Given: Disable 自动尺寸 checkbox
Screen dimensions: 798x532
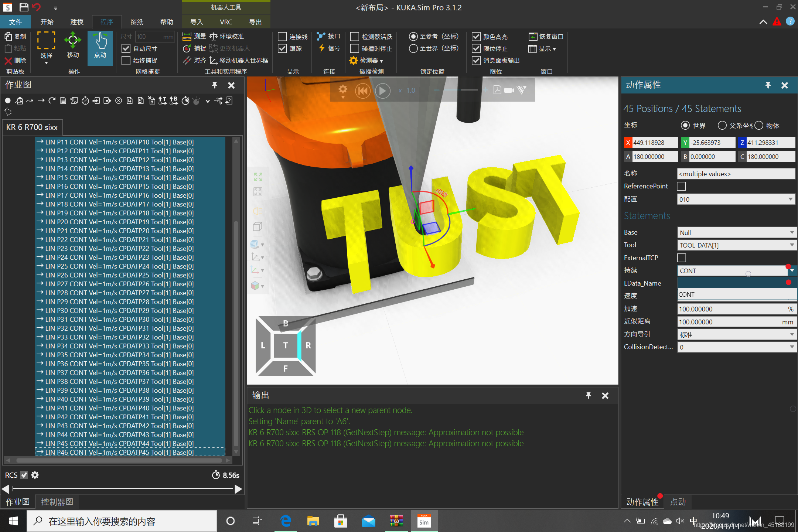Looking at the screenshot, I should (x=126, y=48).
